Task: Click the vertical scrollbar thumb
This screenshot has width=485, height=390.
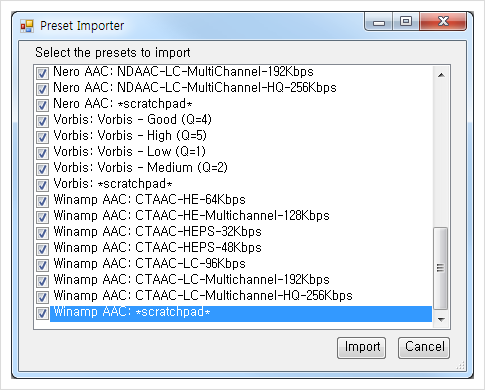Action: [x=441, y=269]
